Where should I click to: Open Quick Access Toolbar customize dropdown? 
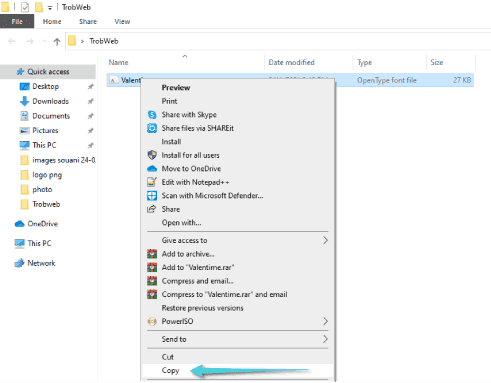[x=50, y=8]
